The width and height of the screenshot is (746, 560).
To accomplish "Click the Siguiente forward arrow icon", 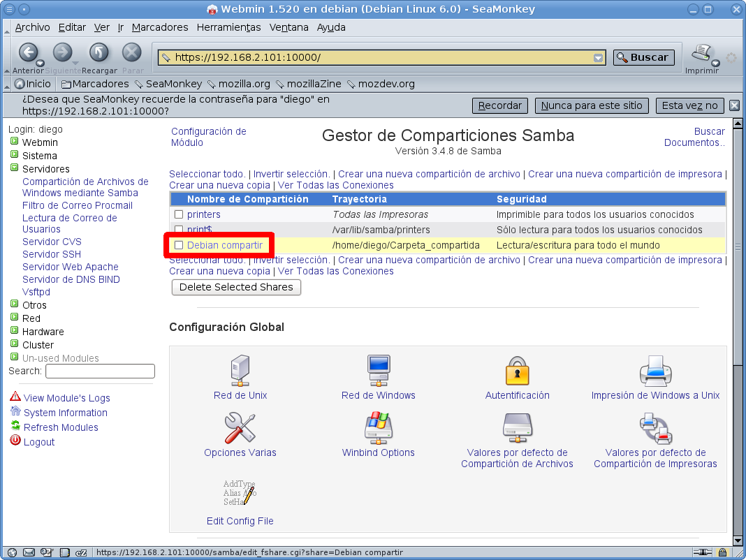I will [62, 53].
